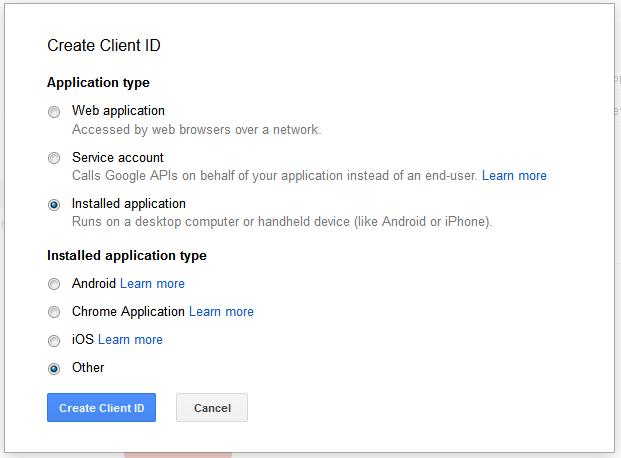Open Learn more link for Service account

[514, 175]
